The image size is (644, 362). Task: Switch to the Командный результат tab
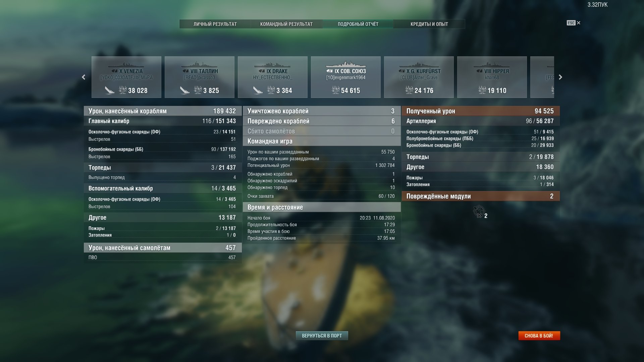[x=286, y=24]
